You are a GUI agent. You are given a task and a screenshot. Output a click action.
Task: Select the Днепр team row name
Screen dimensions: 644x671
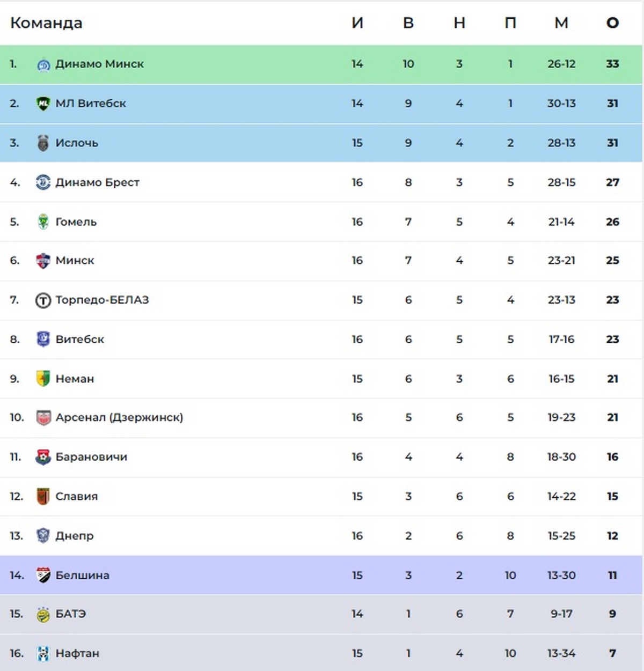click(x=75, y=536)
